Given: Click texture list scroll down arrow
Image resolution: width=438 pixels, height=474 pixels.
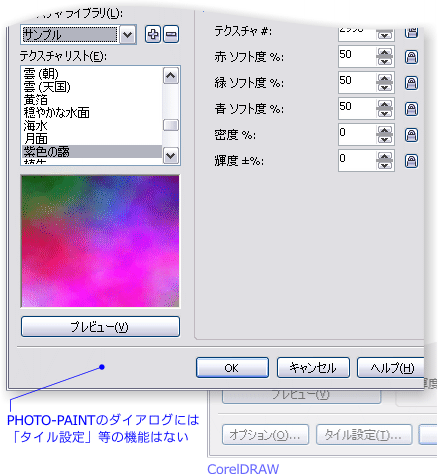Looking at the screenshot, I should [171, 155].
